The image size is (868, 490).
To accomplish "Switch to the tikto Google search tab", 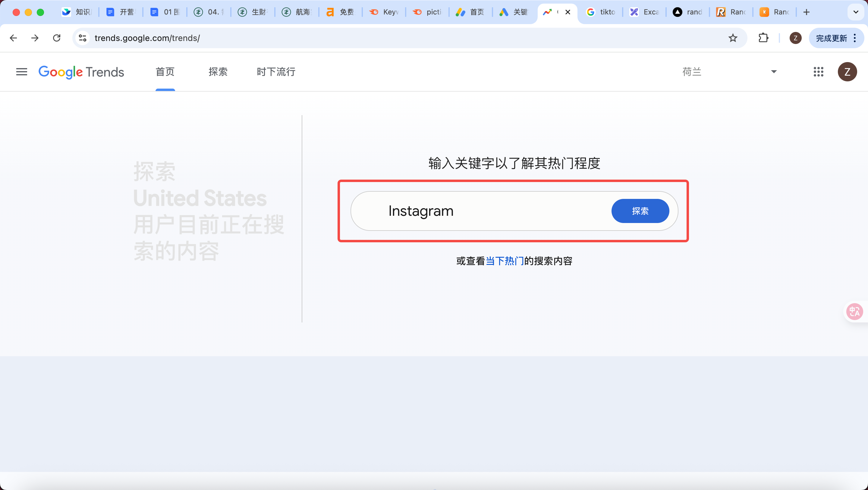I will [x=601, y=12].
